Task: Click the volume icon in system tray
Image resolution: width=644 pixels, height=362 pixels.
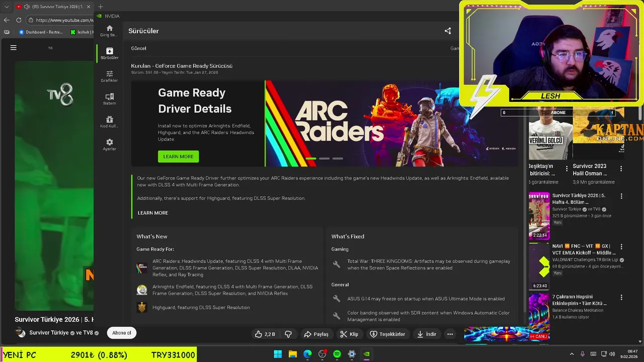Action: point(612,354)
